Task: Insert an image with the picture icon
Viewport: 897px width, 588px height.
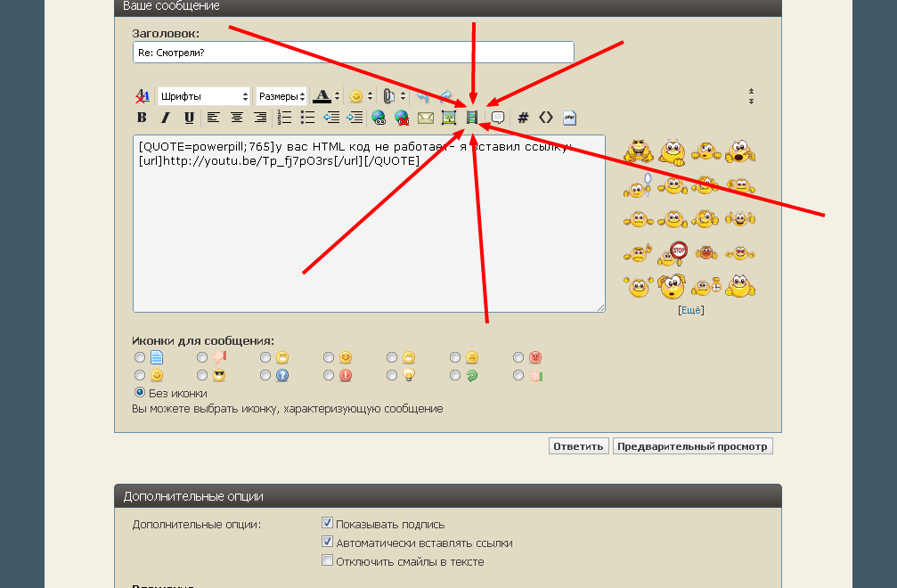Action: tap(449, 118)
